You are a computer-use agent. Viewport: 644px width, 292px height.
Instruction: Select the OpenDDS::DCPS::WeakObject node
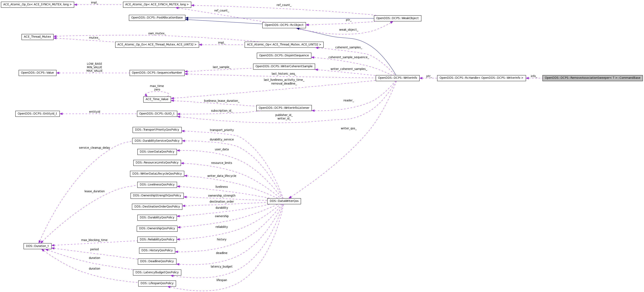point(398,18)
